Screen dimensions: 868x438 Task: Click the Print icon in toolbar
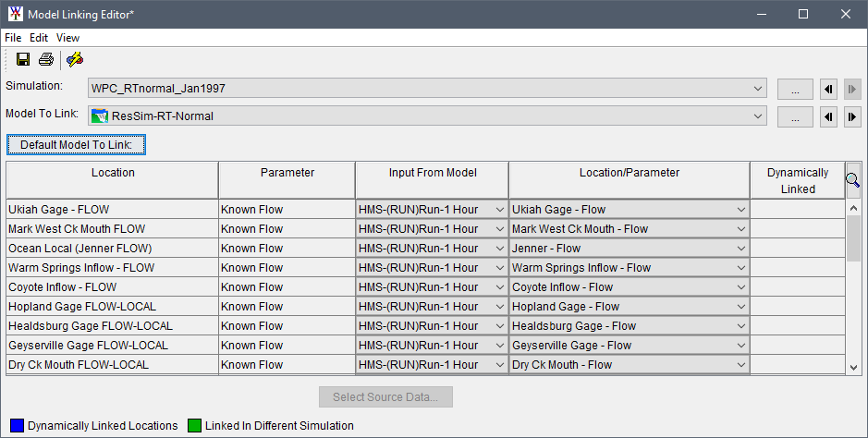coord(45,60)
